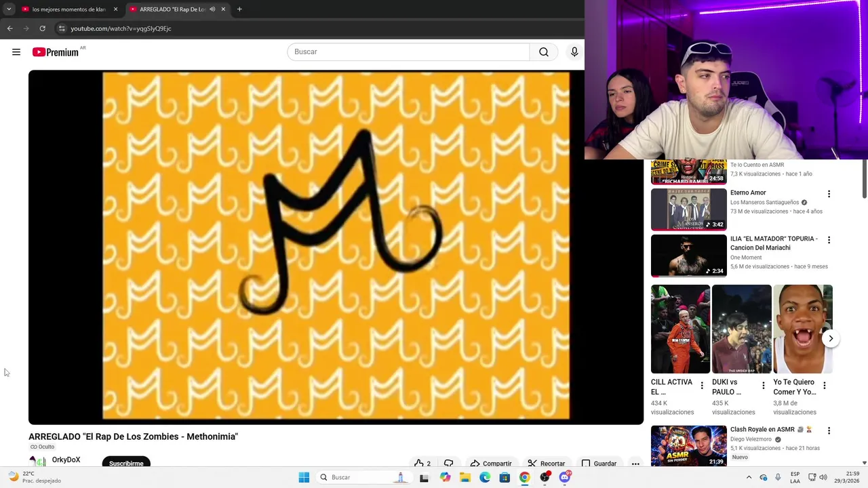Click the 'One Moment' channel name

746,258
